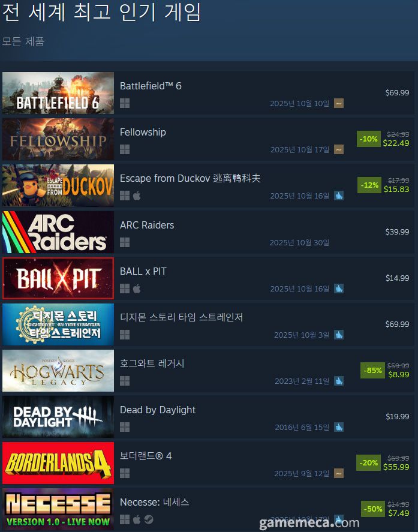This screenshot has height=532, width=418.
Task: Click the Windows icon under Battlefield 6
Action: click(x=125, y=103)
